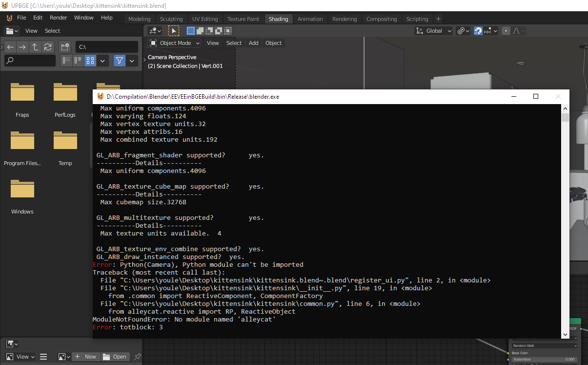588x365 pixels.
Task: Open file browser Select menu
Action: [x=53, y=31]
